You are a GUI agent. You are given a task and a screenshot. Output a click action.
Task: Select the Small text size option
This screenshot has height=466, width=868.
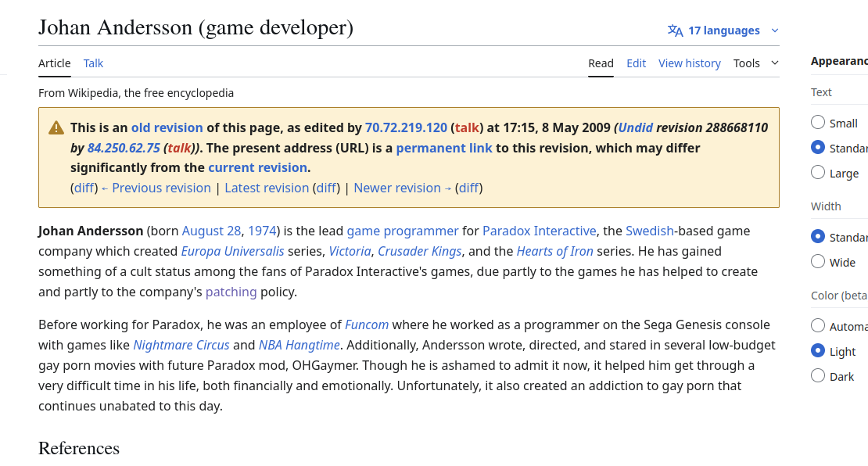(818, 123)
